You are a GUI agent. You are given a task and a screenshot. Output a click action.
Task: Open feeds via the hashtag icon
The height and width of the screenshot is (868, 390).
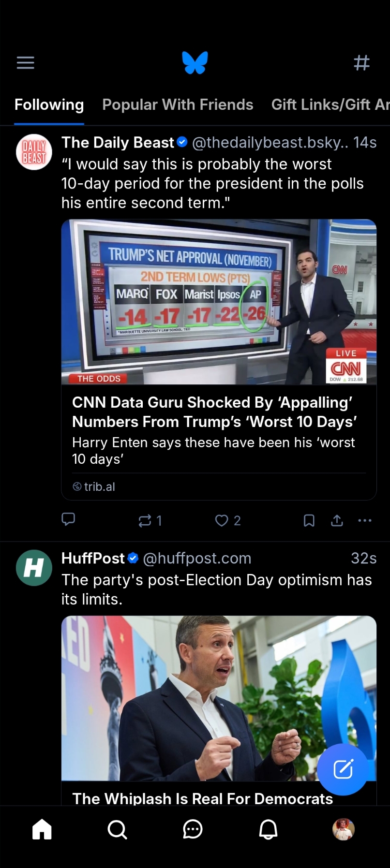coord(361,62)
